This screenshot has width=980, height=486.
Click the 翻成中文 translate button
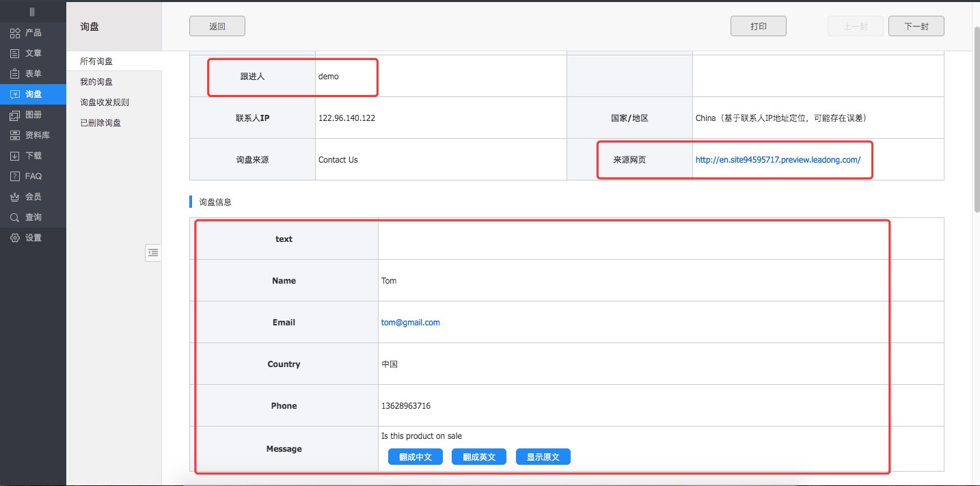click(416, 457)
